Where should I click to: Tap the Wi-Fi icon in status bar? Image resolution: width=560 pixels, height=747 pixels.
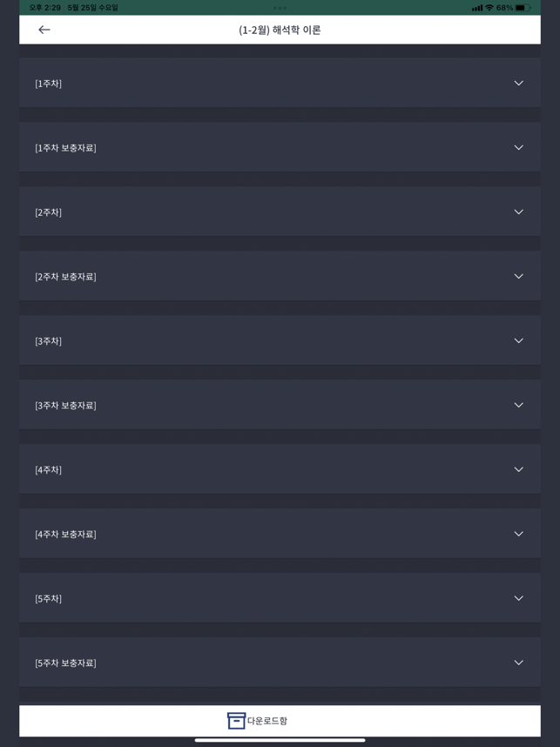(x=489, y=8)
